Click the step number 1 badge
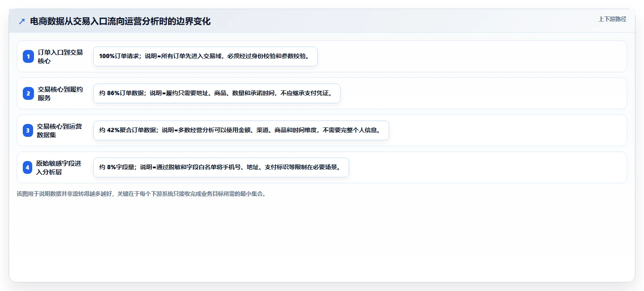The height and width of the screenshot is (291, 644). click(x=28, y=56)
